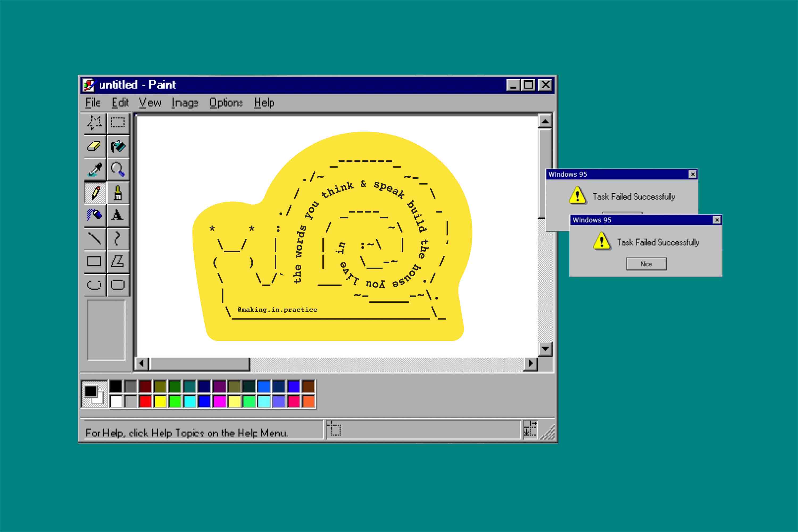Choose the Curve line tool
798x532 pixels.
(117, 238)
